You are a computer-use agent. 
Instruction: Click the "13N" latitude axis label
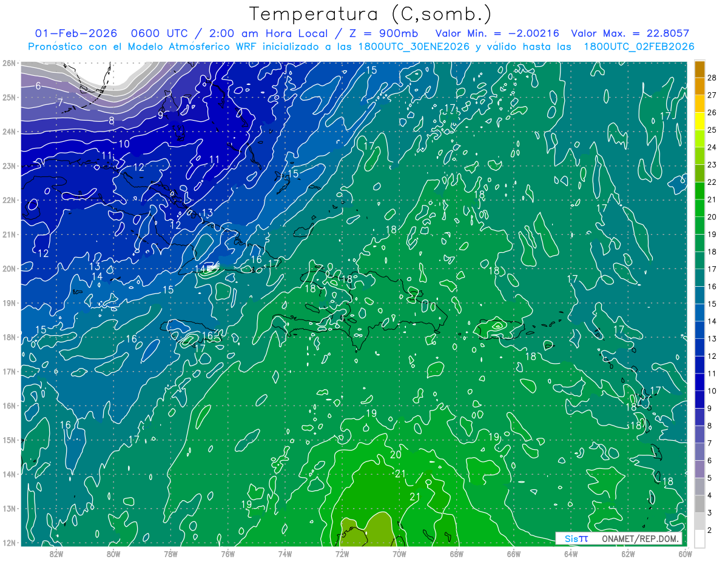8,508
